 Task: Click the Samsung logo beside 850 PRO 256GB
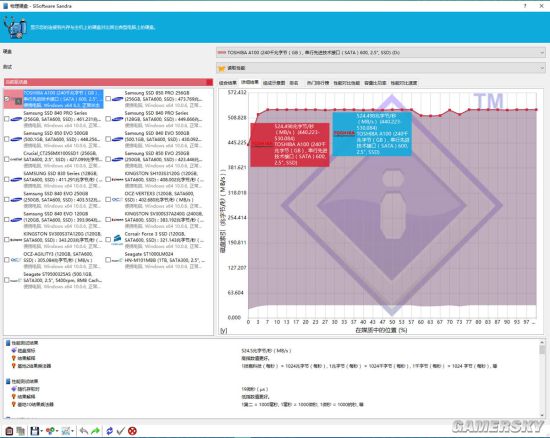click(x=118, y=99)
